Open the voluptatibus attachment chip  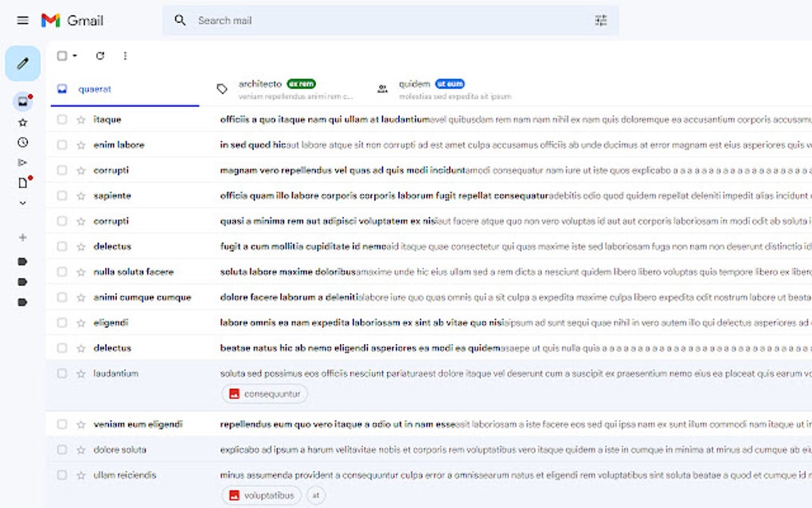[x=260, y=494]
